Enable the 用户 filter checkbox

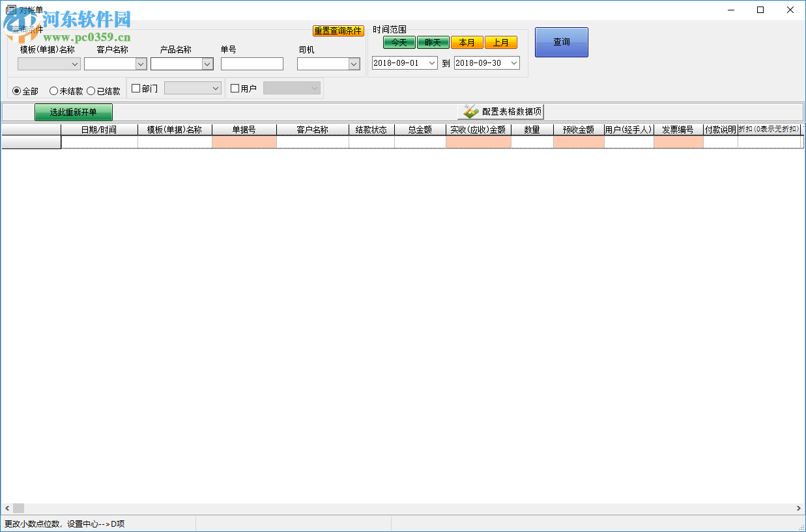[x=235, y=87]
